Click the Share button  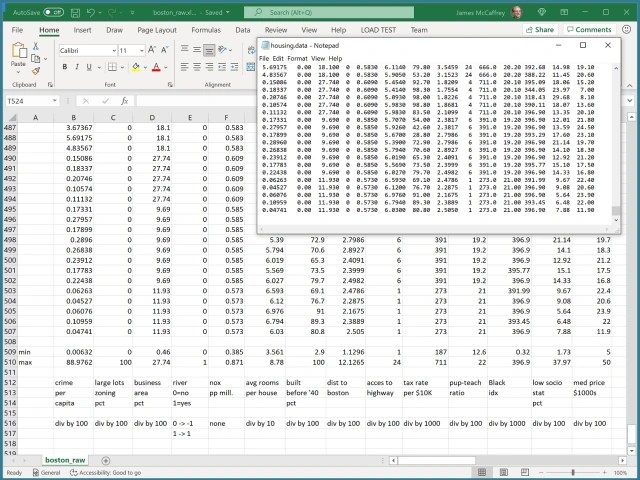(541, 30)
